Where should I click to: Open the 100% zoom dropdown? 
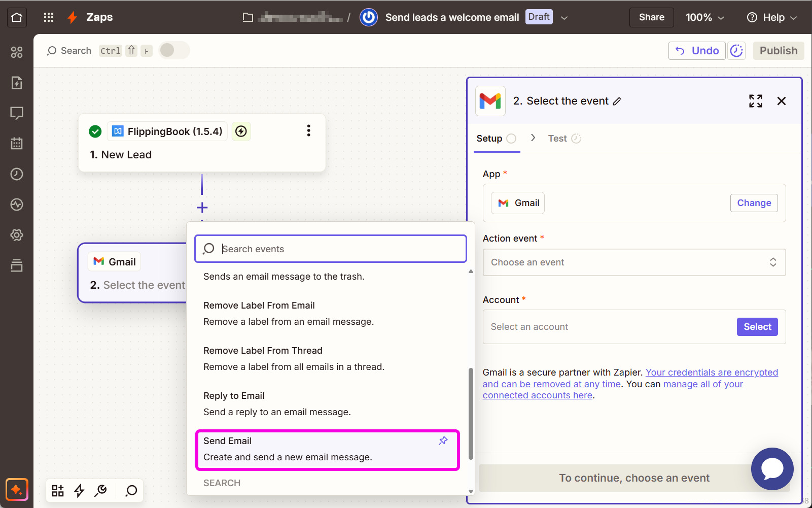tap(705, 17)
